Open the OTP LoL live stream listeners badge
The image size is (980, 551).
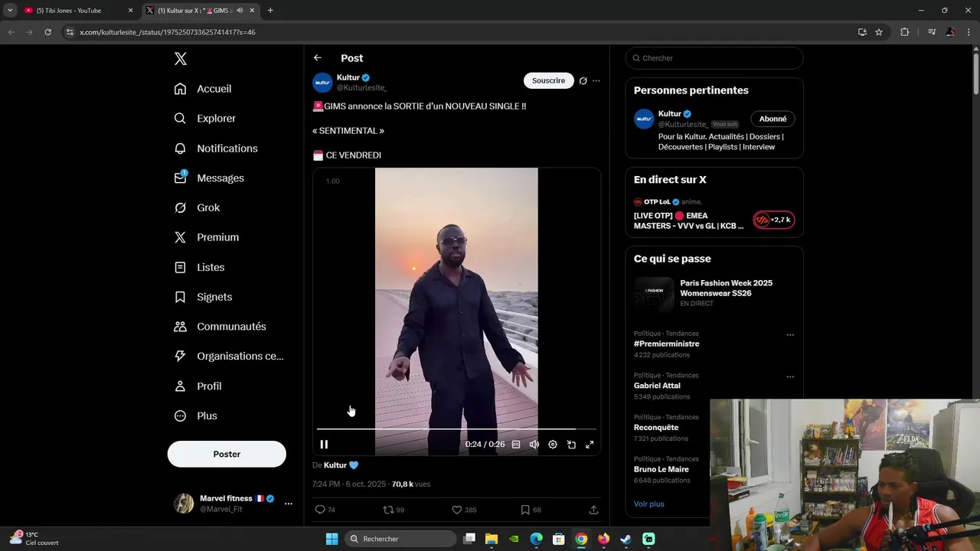[773, 220]
